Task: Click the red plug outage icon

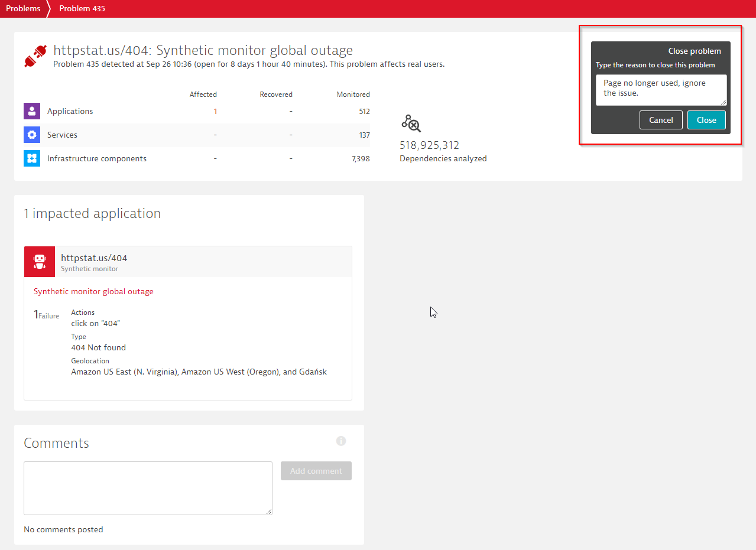Action: (x=35, y=56)
